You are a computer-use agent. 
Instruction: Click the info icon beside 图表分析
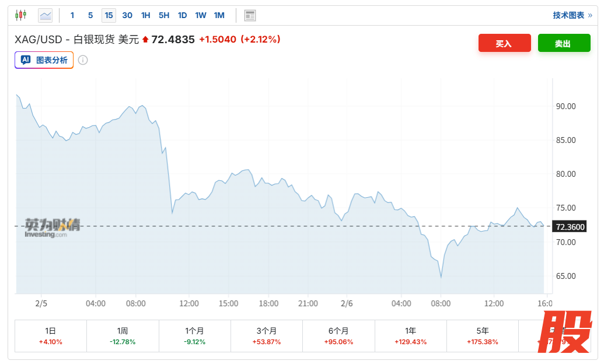tap(83, 60)
